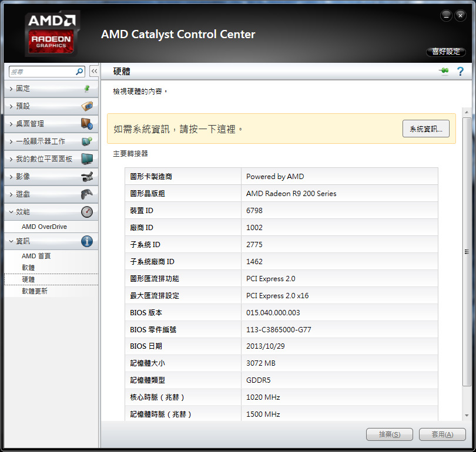Open AMD OverDrive page
Image resolution: width=476 pixels, height=452 pixels.
click(x=44, y=227)
